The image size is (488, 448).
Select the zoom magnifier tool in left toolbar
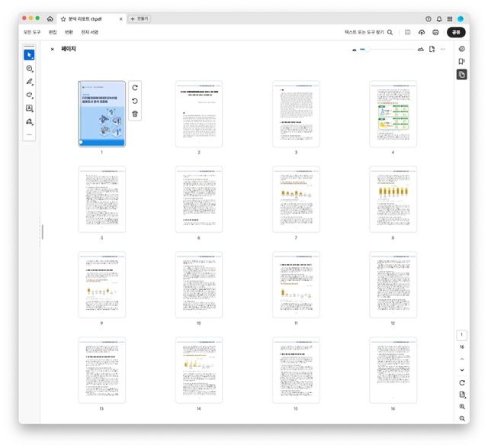pos(29,69)
